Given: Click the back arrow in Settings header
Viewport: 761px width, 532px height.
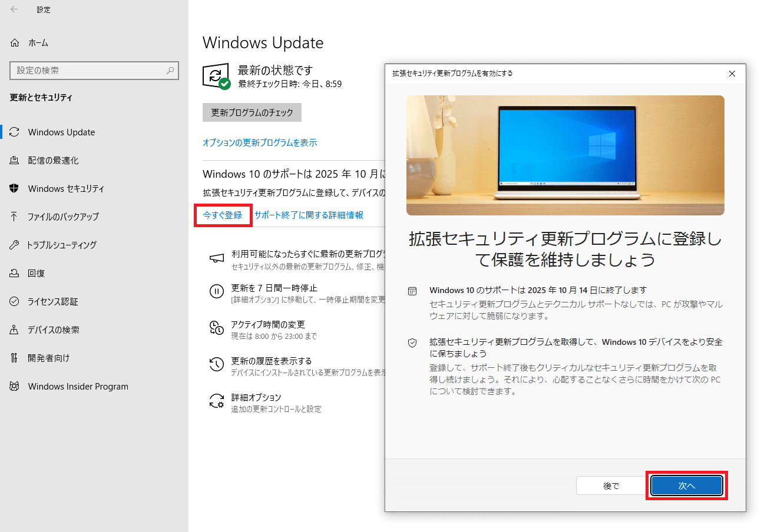Looking at the screenshot, I should pos(14,9).
